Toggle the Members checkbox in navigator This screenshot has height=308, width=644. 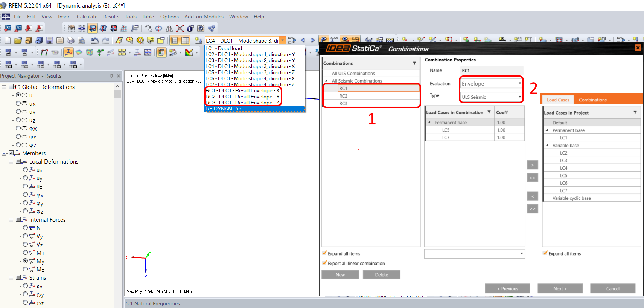(11, 153)
